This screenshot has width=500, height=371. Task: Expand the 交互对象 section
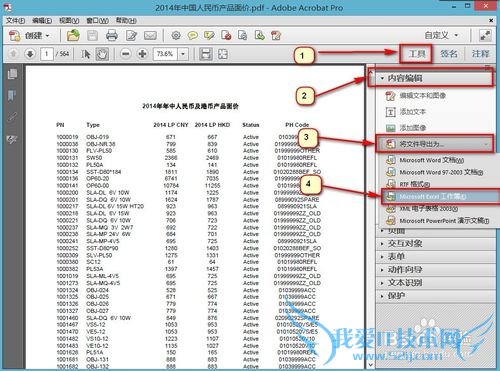(436, 244)
